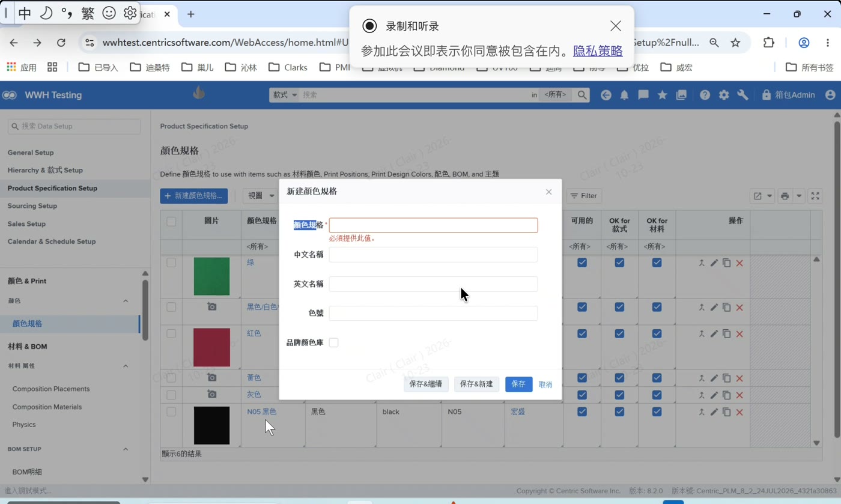This screenshot has width=841, height=504.
Task: Open the 款式 search category dropdown
Action: (285, 95)
